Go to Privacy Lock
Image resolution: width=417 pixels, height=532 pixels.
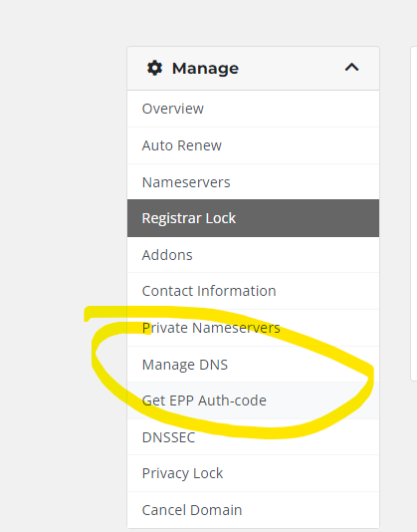pyautogui.click(x=253, y=473)
